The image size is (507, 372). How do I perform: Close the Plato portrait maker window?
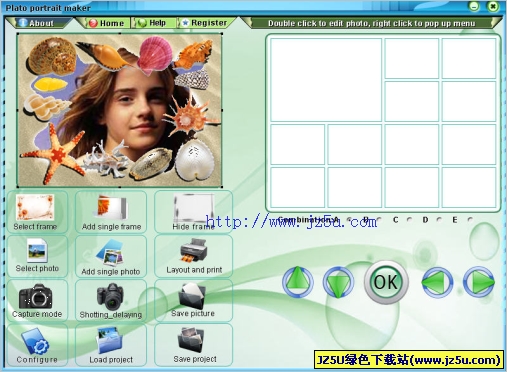(493, 6)
